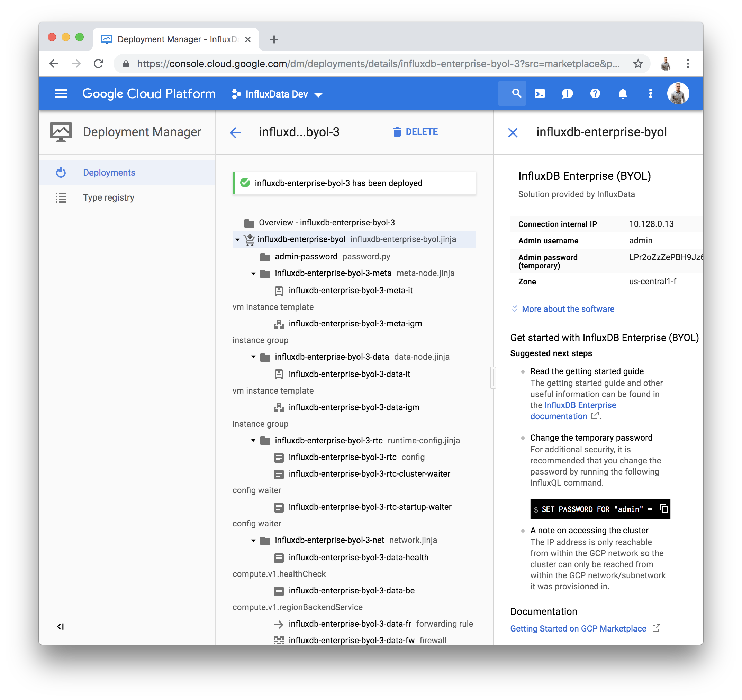Return to deployments list via back arrow
Image resolution: width=742 pixels, height=700 pixels.
click(x=235, y=132)
